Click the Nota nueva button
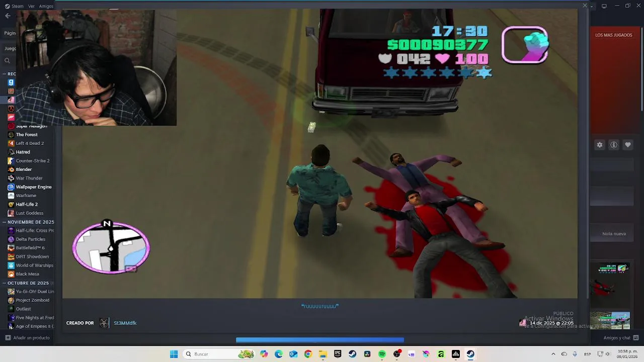This screenshot has height=362, width=644. point(614,234)
